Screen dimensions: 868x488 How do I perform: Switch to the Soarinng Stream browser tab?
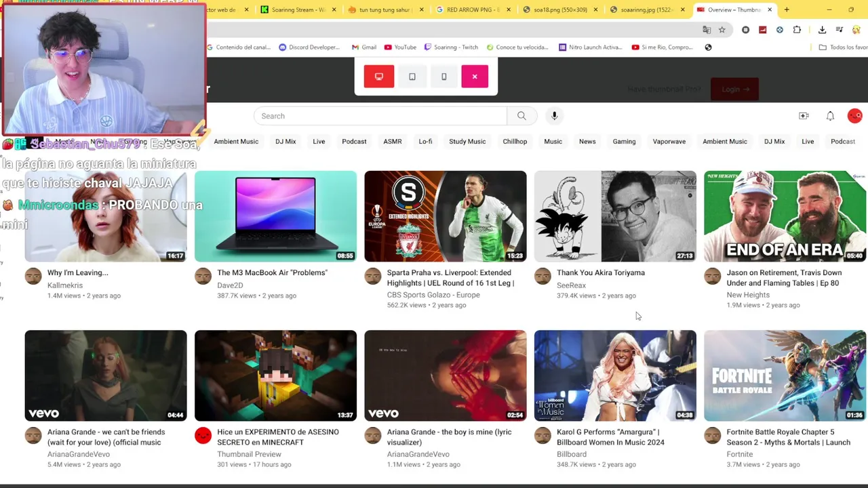297,9
